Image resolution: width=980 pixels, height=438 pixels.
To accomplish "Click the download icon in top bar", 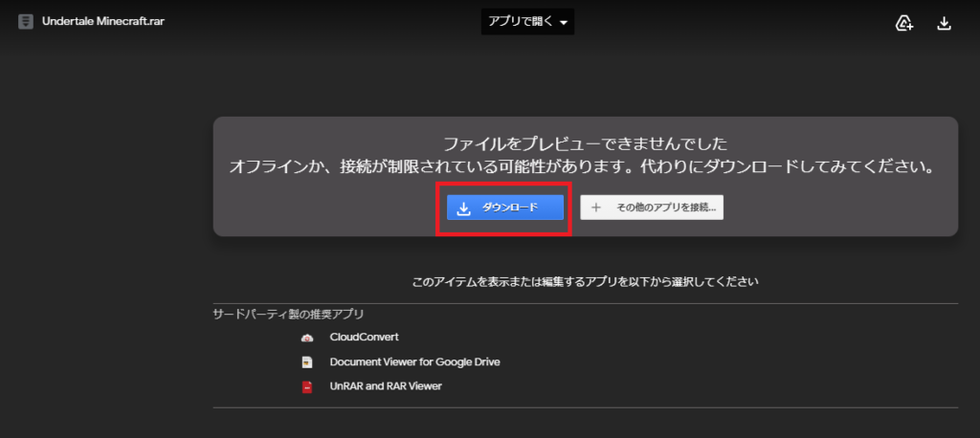I will coord(944,24).
